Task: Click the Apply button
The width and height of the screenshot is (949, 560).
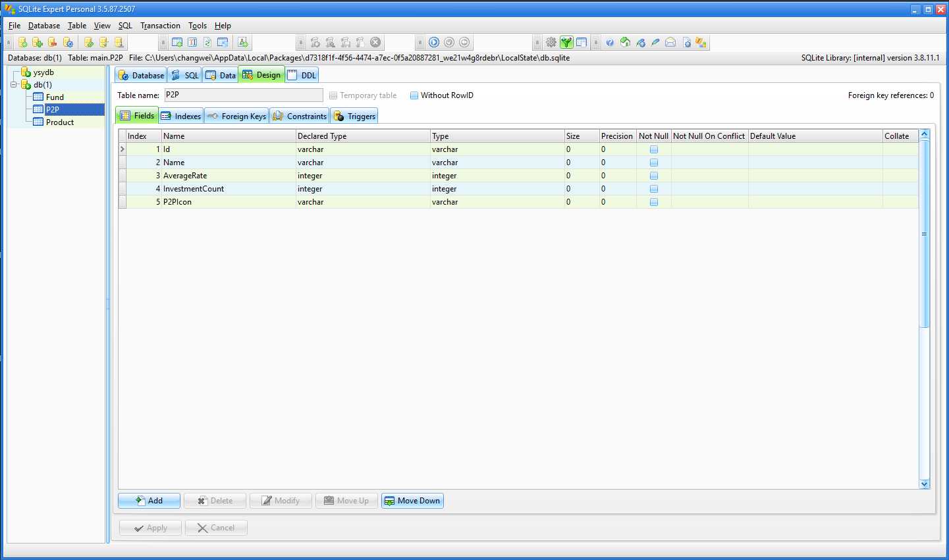Action: pos(150,528)
